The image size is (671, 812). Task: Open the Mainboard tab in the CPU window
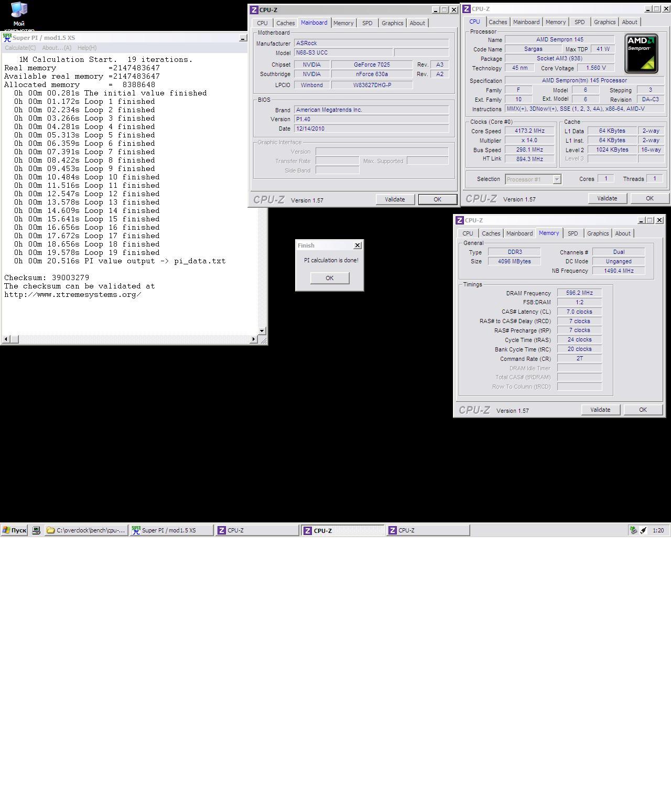526,22
